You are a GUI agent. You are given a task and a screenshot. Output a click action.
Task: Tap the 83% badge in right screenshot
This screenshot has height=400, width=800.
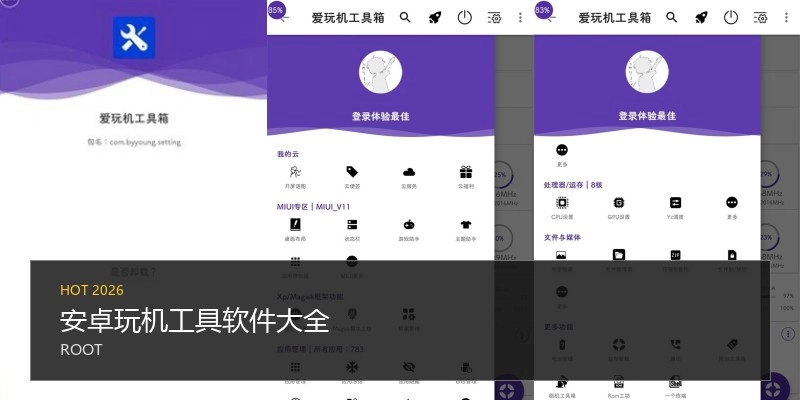543,10
